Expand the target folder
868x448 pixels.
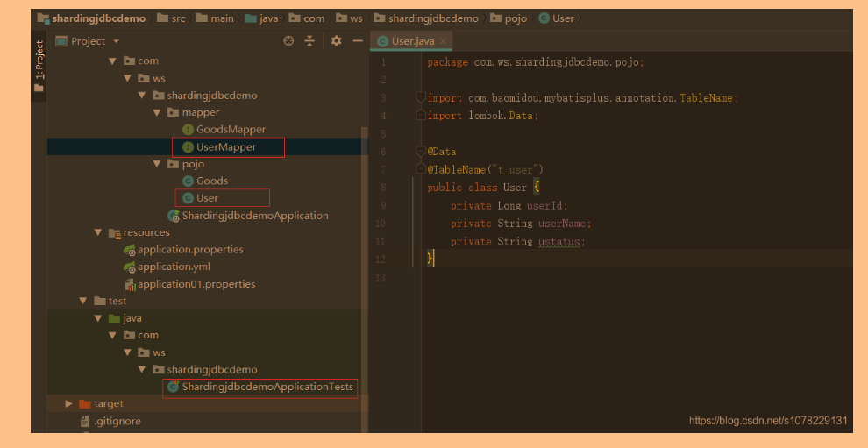[x=69, y=403]
